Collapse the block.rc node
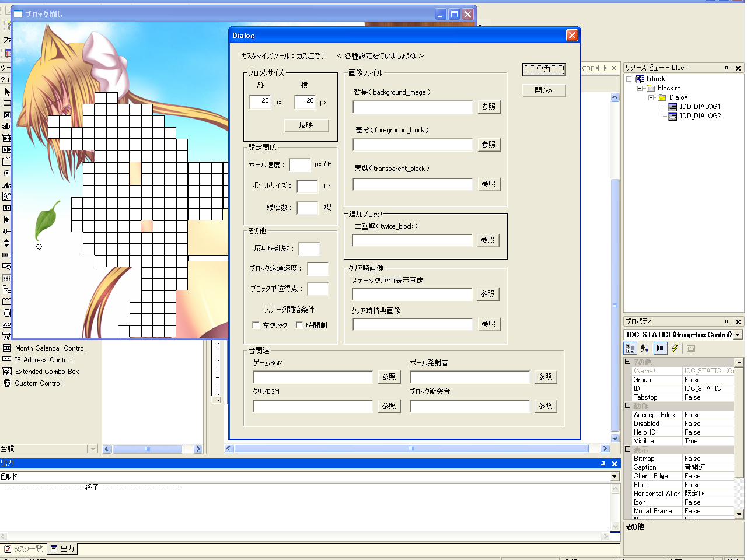 640,88
